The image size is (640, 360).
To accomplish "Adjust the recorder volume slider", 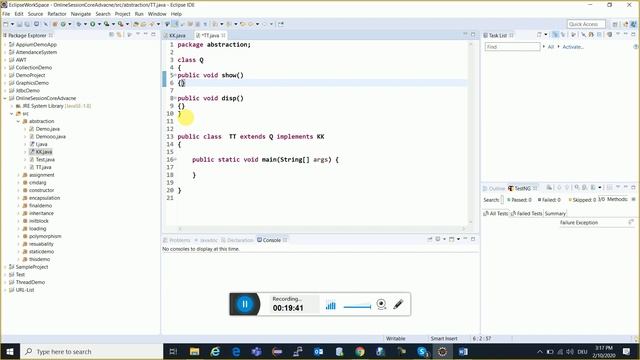I will 357,307.
